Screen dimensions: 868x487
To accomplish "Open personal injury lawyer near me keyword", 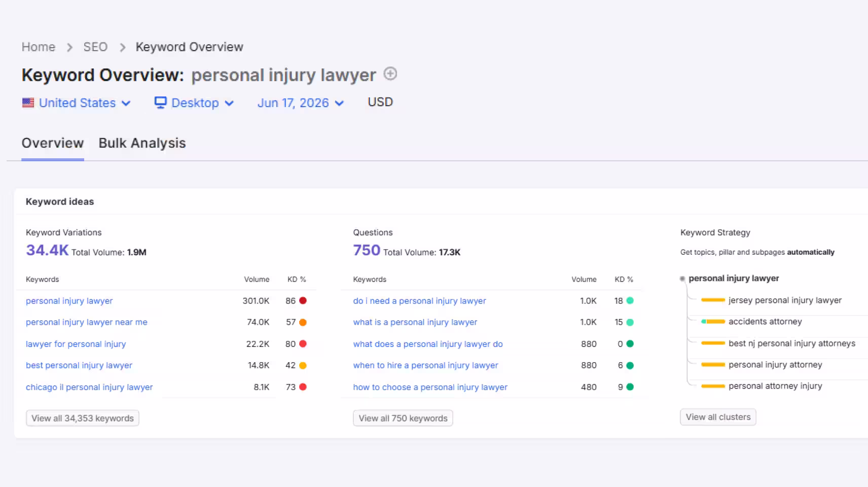I will pyautogui.click(x=87, y=322).
